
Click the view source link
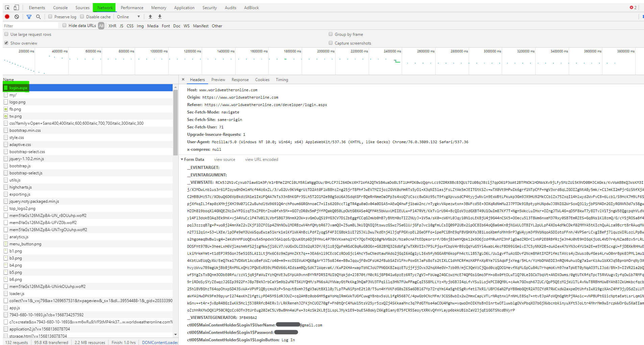coord(224,159)
